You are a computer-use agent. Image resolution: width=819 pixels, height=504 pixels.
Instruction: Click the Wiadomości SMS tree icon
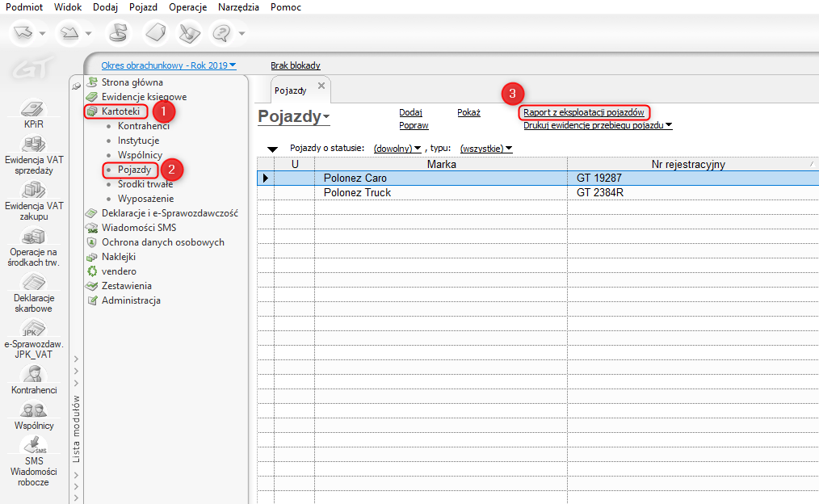coord(92,228)
